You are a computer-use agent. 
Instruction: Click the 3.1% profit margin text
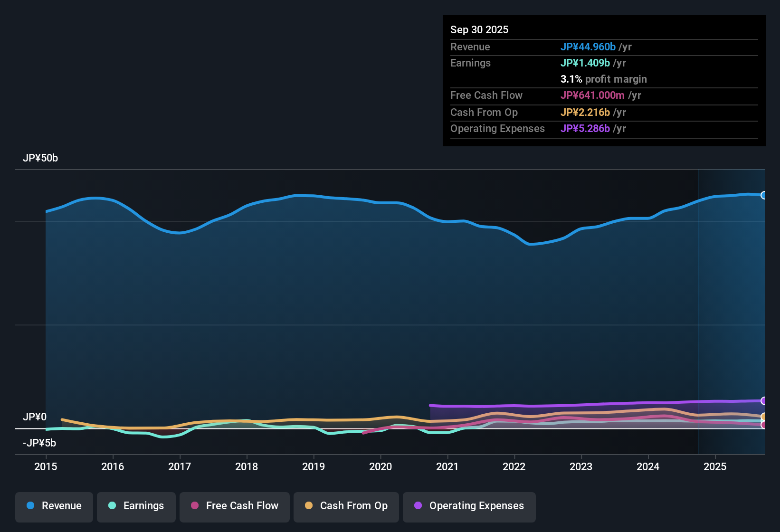(x=603, y=79)
